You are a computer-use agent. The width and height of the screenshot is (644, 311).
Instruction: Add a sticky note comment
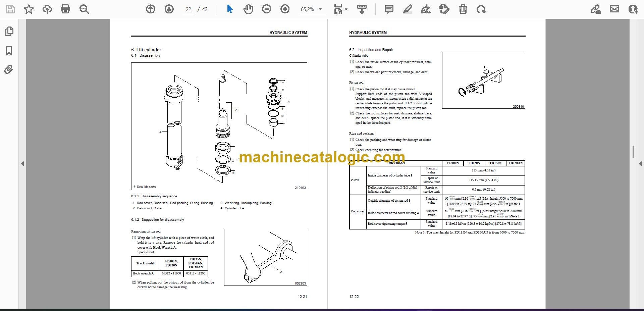389,9
